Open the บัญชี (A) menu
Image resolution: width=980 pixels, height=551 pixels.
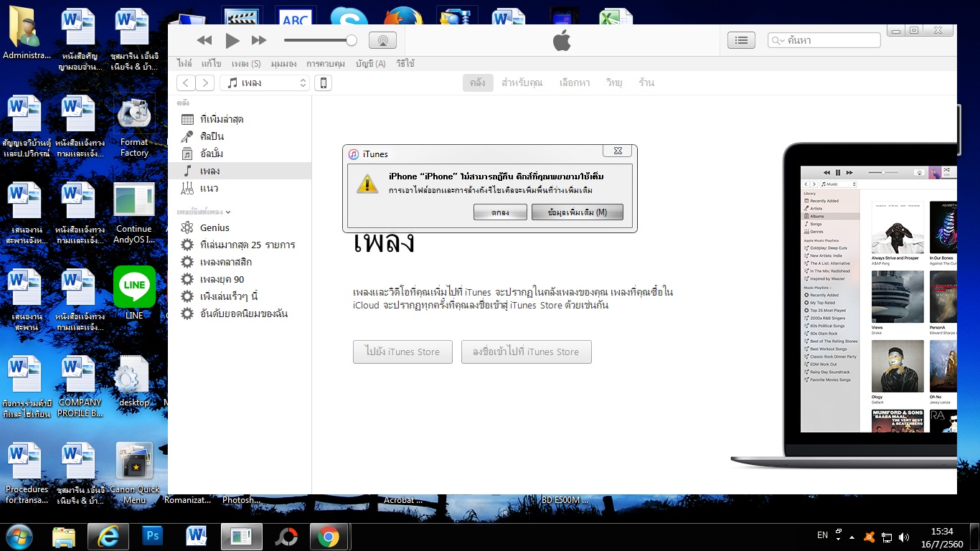(370, 64)
